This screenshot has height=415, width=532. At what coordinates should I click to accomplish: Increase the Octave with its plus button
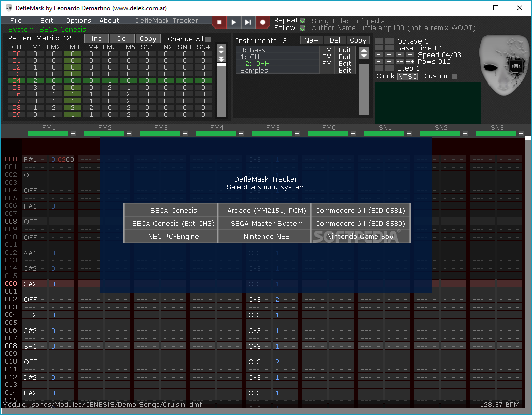click(389, 41)
